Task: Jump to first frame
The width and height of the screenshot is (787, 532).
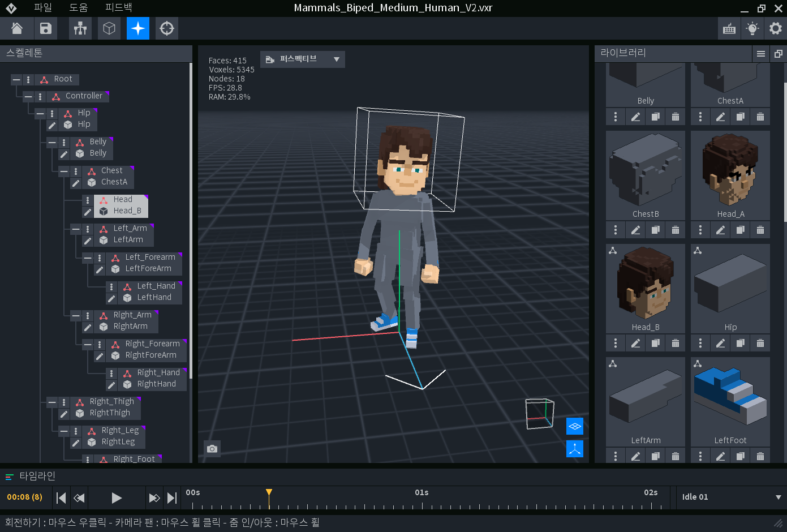Action: tap(62, 497)
